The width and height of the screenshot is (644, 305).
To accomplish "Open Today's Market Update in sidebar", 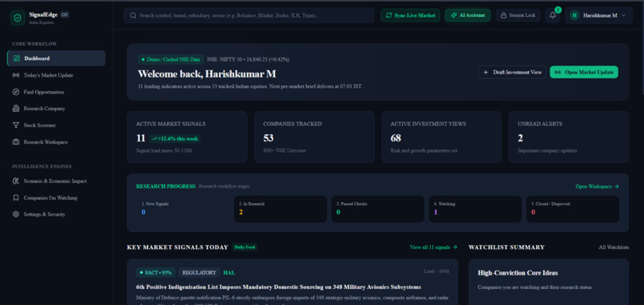I will 56,75.
